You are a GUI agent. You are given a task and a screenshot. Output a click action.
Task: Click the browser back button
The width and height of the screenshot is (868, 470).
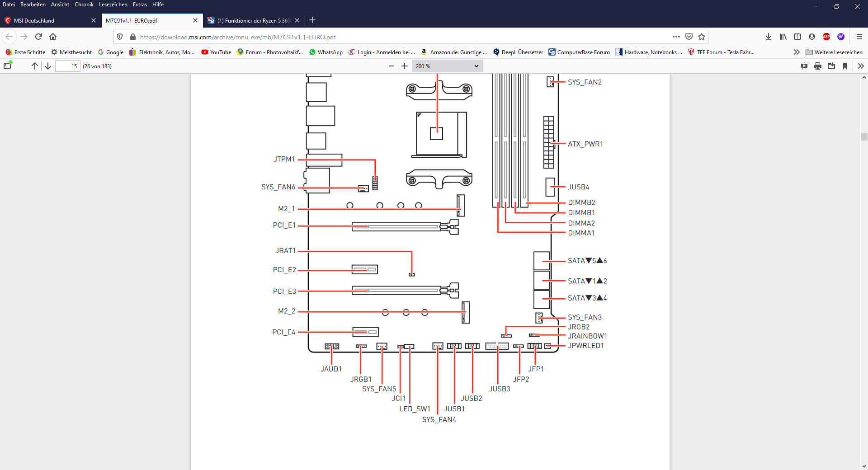(x=9, y=37)
